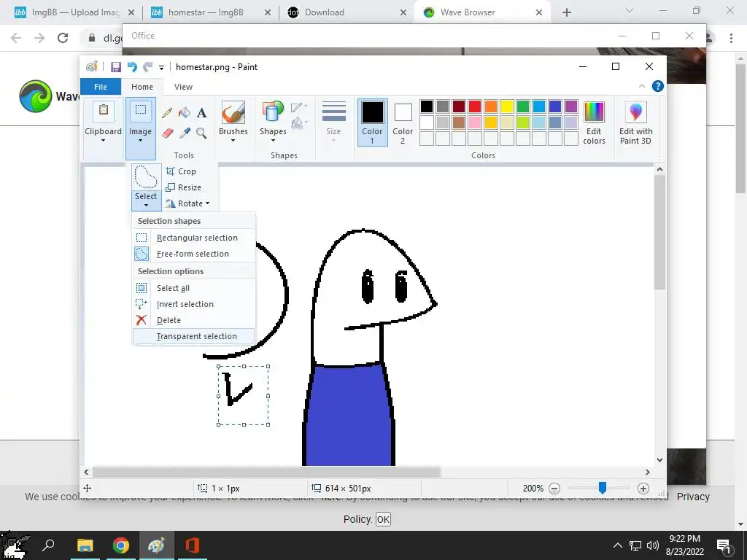This screenshot has width=747, height=560.
Task: Click the zoom slider handle
Action: 603,488
